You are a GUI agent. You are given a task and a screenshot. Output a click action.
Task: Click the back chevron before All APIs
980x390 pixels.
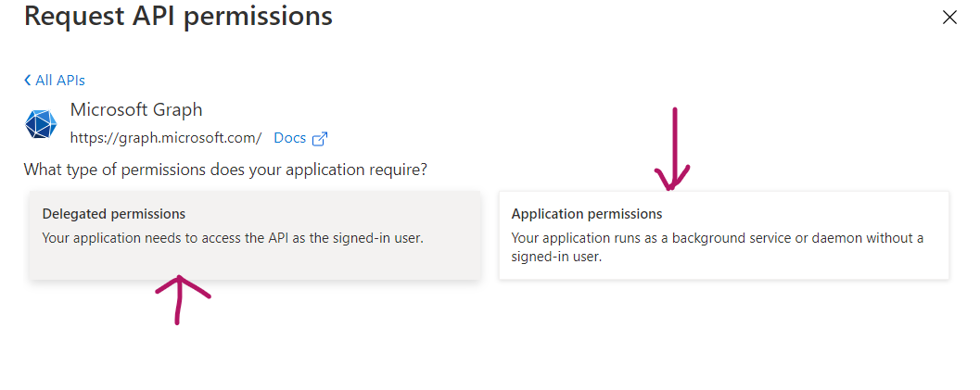[x=28, y=81]
